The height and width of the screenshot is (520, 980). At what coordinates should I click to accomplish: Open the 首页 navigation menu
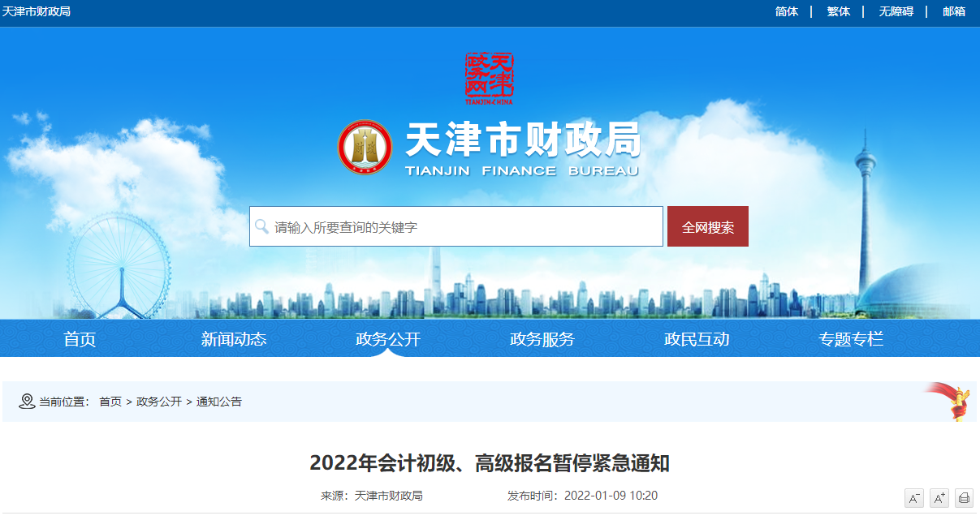coord(79,338)
